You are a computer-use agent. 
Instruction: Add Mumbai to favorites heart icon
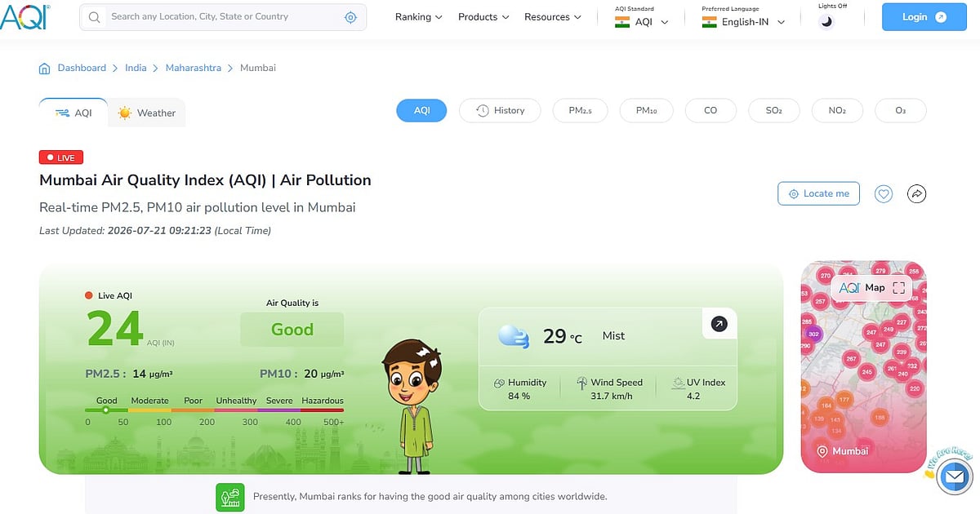point(884,194)
